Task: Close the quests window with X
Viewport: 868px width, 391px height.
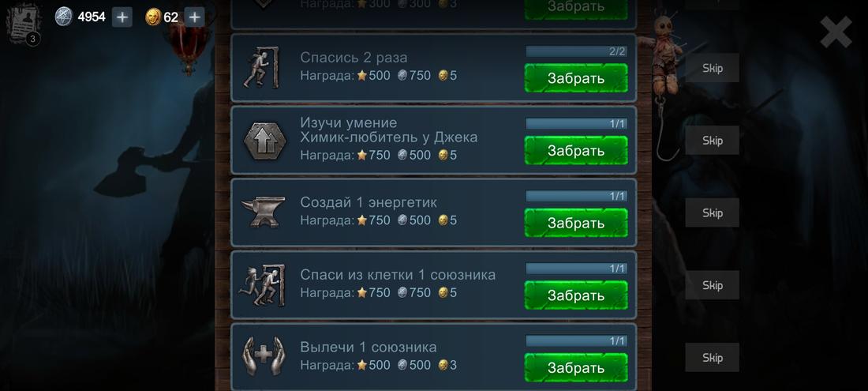Action: pyautogui.click(x=836, y=32)
